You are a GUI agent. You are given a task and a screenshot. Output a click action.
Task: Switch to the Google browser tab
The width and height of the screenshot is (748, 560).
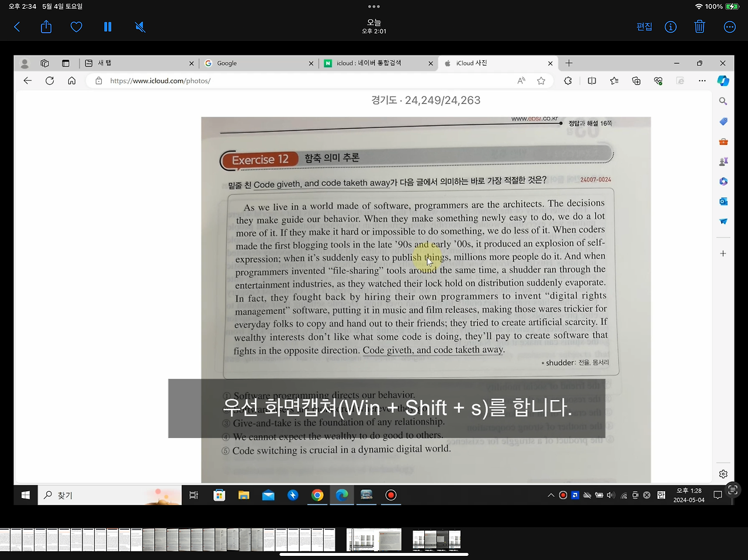258,63
